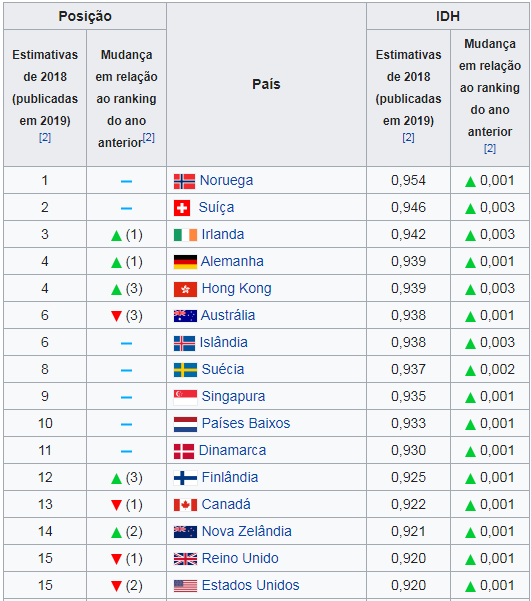Go to the Hong Kong link
The height and width of the screenshot is (601, 531).
[237, 289]
